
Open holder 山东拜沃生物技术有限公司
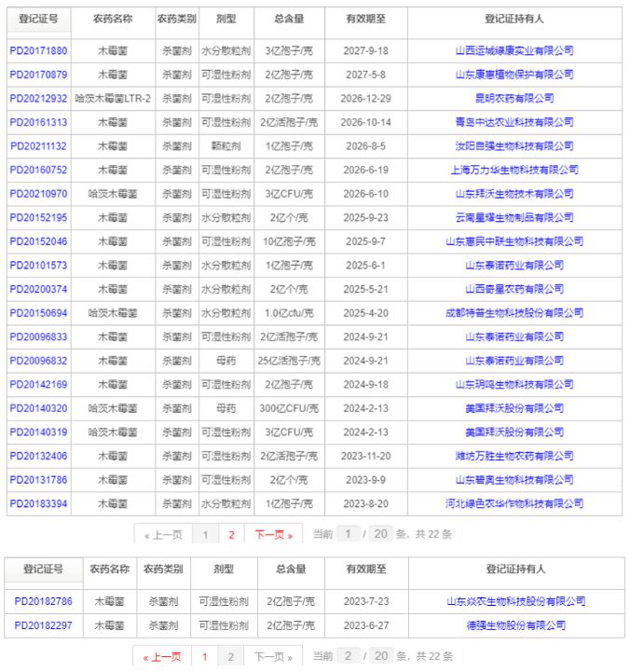tap(514, 194)
